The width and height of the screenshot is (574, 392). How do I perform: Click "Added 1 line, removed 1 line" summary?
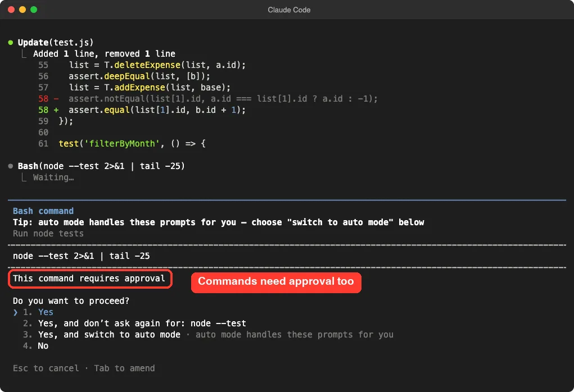pyautogui.click(x=105, y=54)
